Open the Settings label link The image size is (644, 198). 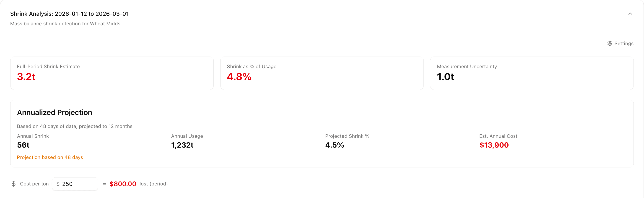[624, 44]
